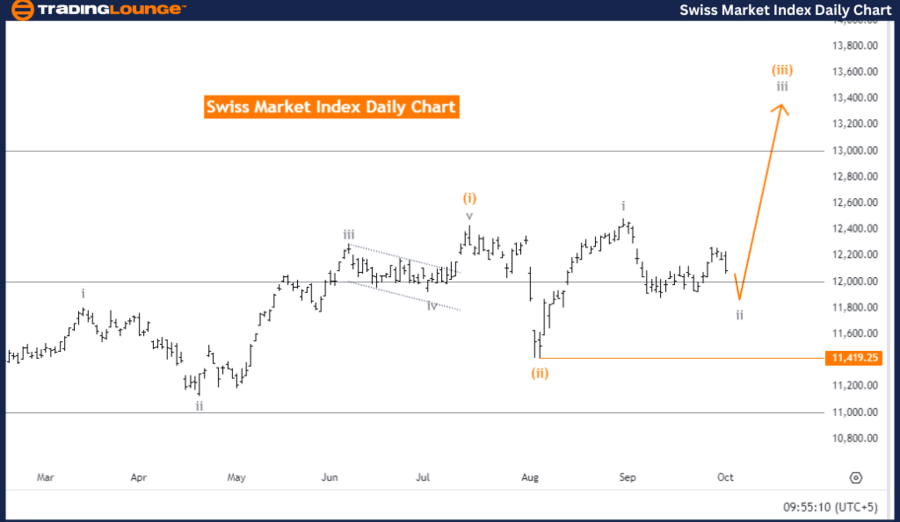Viewport: 900px width, 522px height.
Task: Open chart settings gear icon
Action: [x=856, y=478]
